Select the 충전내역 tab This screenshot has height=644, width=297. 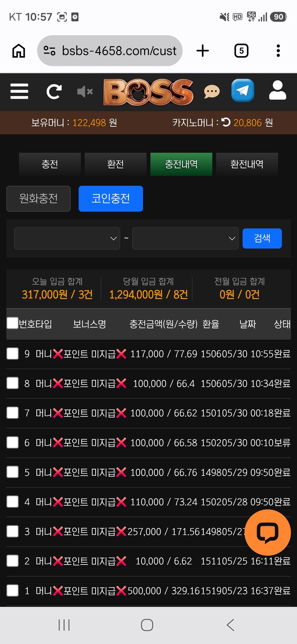[181, 164]
